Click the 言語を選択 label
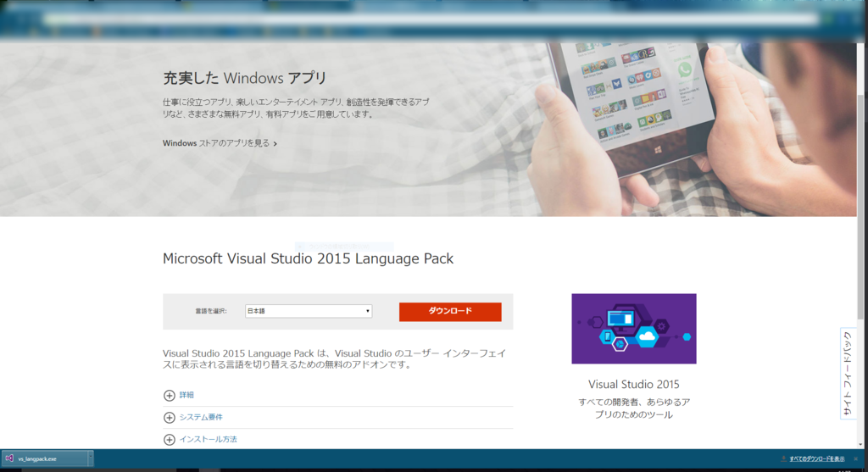868x472 pixels. pos(211,311)
